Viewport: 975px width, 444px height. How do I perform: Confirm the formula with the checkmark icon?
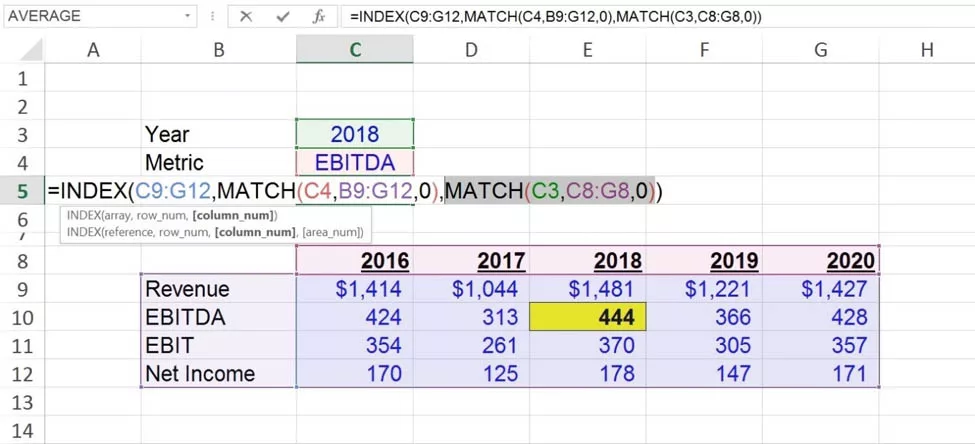click(283, 17)
